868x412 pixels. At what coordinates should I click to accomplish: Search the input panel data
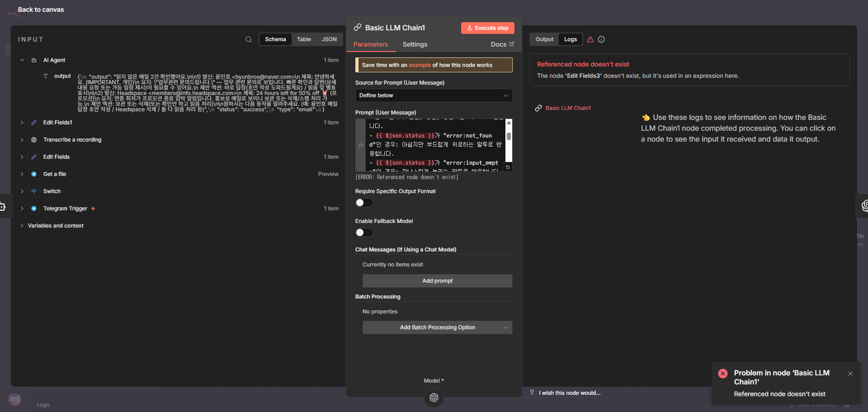pyautogui.click(x=249, y=39)
